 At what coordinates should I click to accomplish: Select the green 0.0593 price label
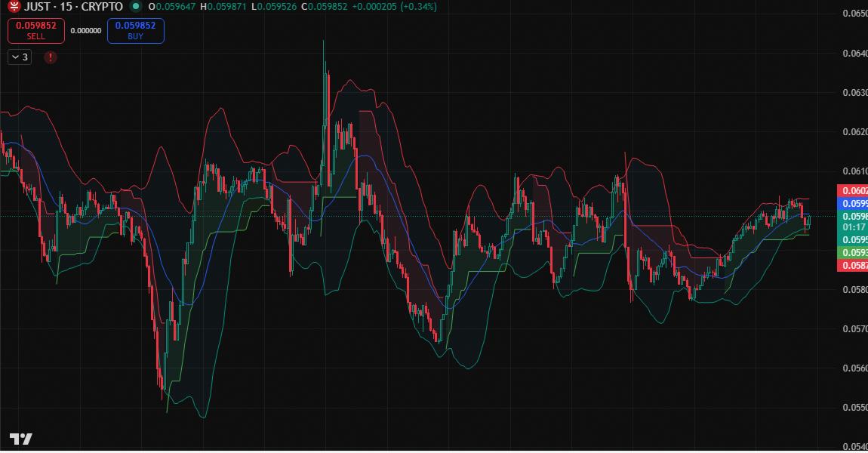(x=853, y=252)
